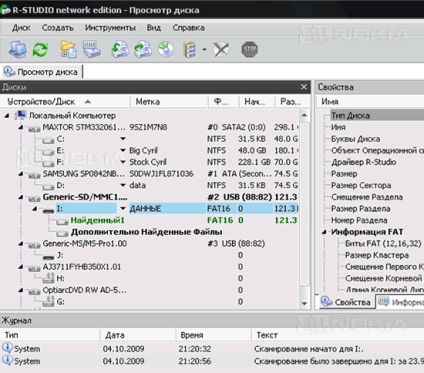The height and width of the screenshot is (373, 424).
Task: Click the create image toolbar icon
Action: click(x=143, y=49)
